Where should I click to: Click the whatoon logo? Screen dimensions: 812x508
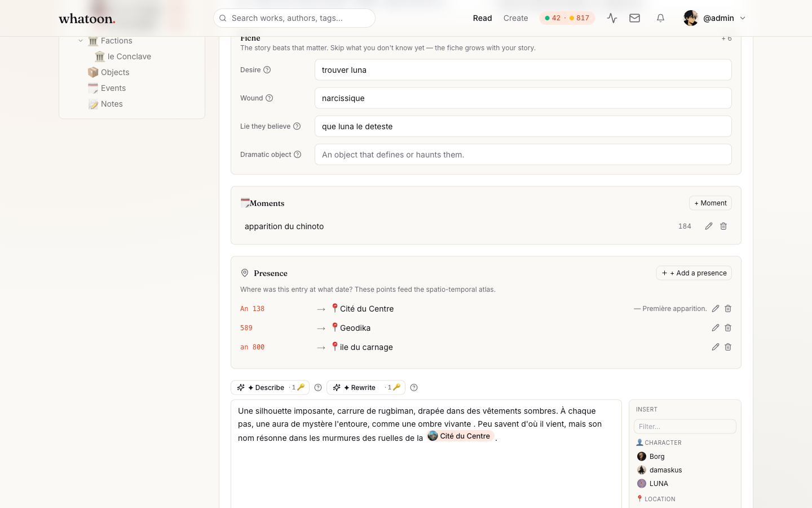point(87,19)
